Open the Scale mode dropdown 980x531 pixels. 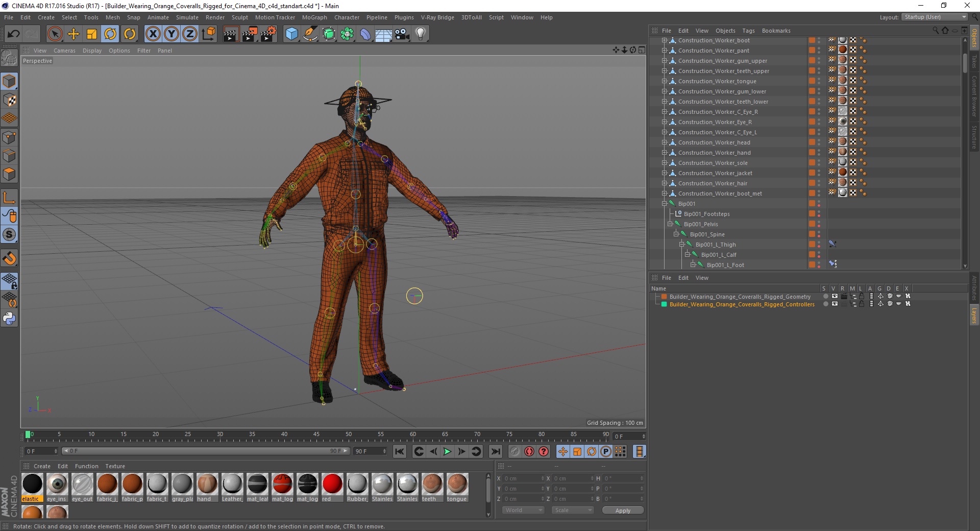(x=573, y=510)
